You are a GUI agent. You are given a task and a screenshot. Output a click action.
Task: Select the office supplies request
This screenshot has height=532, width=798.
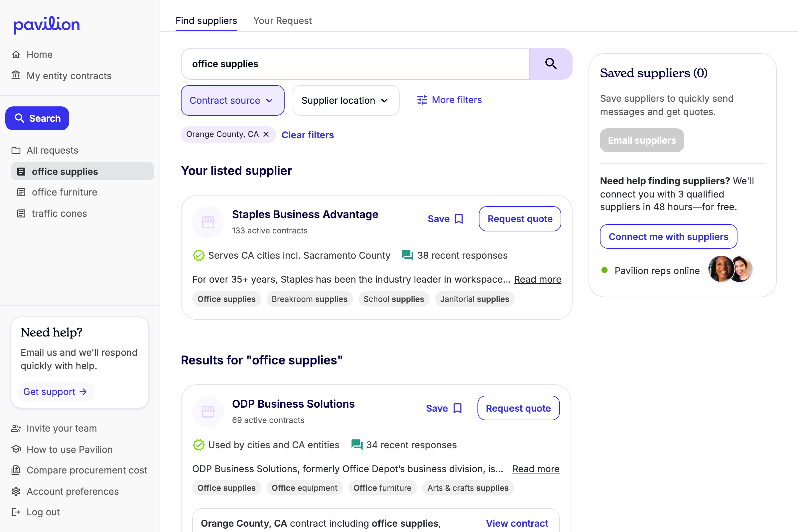82,171
